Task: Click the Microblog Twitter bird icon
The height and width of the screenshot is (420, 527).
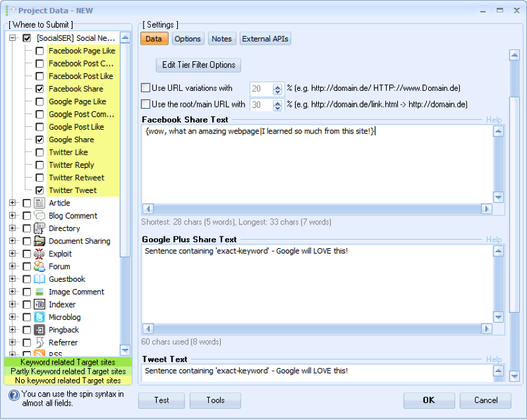Action: 40,317
